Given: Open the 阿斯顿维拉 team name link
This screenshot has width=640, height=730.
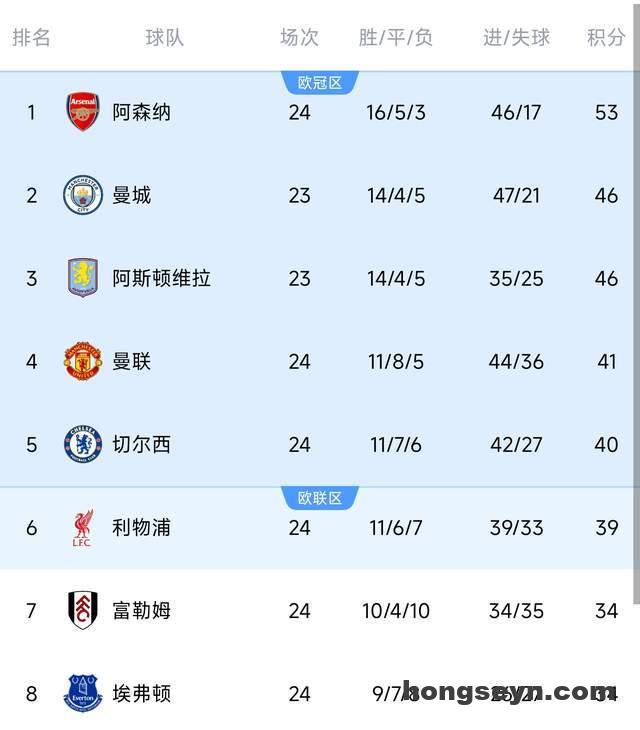Looking at the screenshot, I should tap(161, 278).
